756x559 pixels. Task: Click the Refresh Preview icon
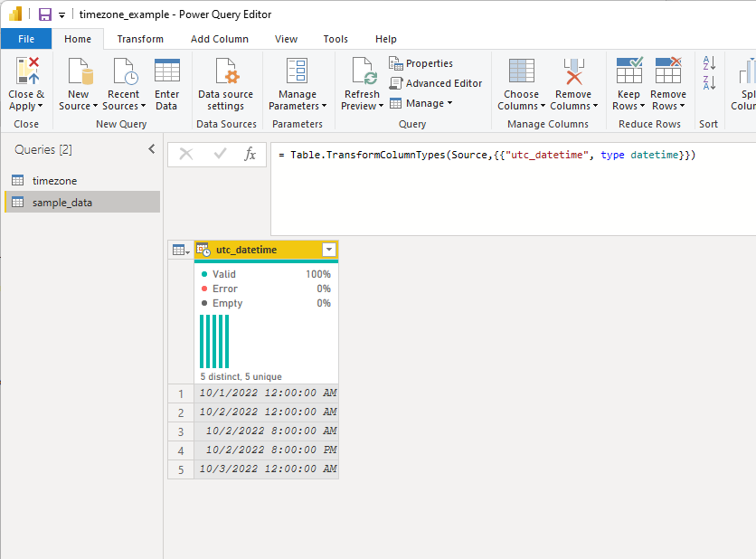(364, 71)
